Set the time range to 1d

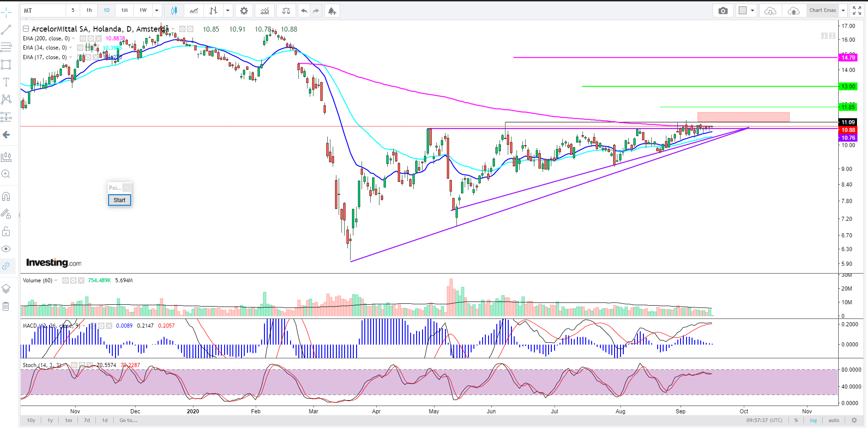pyautogui.click(x=105, y=420)
